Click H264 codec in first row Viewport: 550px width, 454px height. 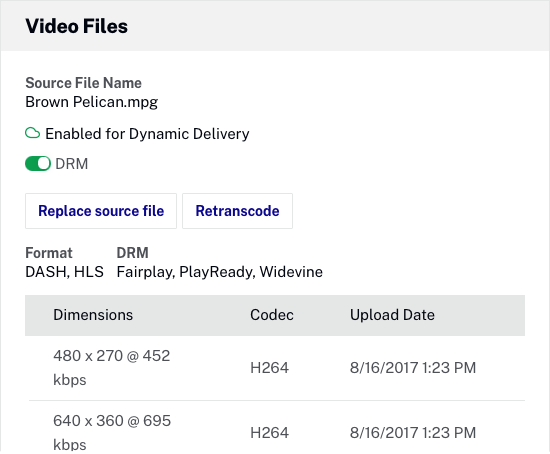point(269,368)
